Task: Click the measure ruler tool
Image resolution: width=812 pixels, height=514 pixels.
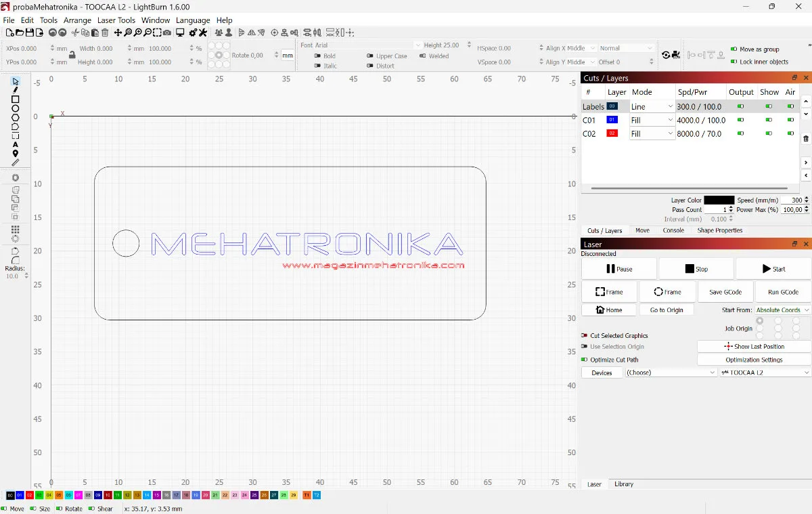Action: [16, 163]
